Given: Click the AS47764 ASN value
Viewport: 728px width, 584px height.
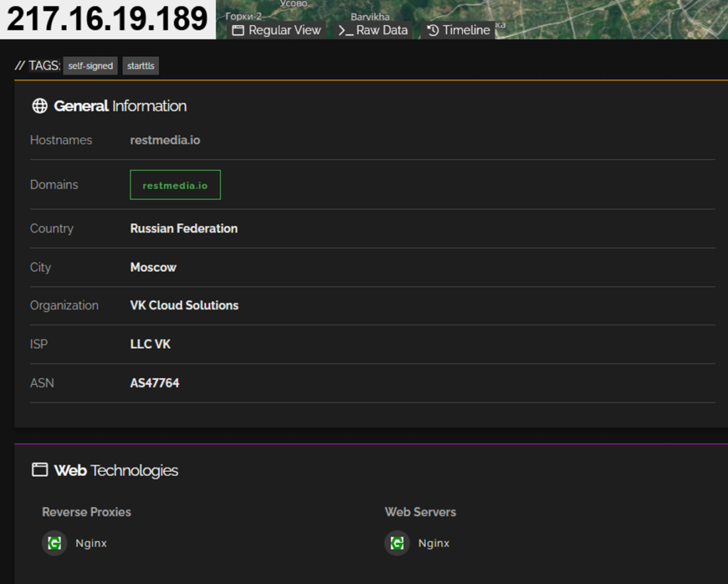Looking at the screenshot, I should pos(154,383).
